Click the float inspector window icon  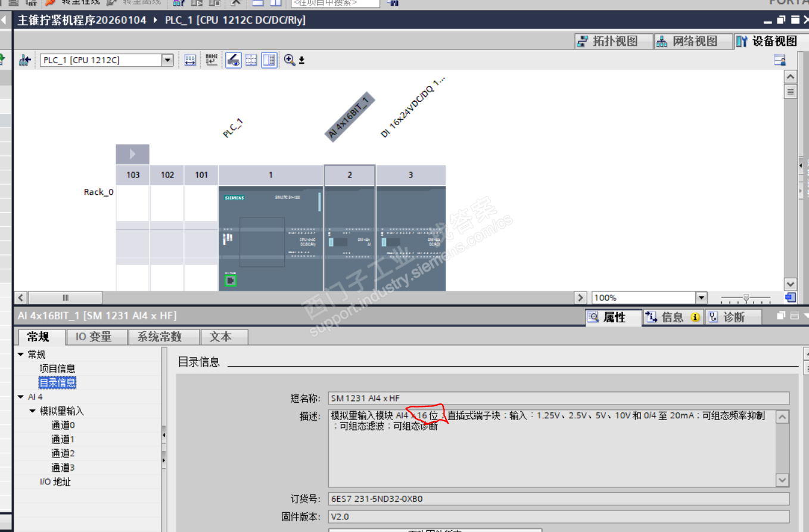click(781, 316)
